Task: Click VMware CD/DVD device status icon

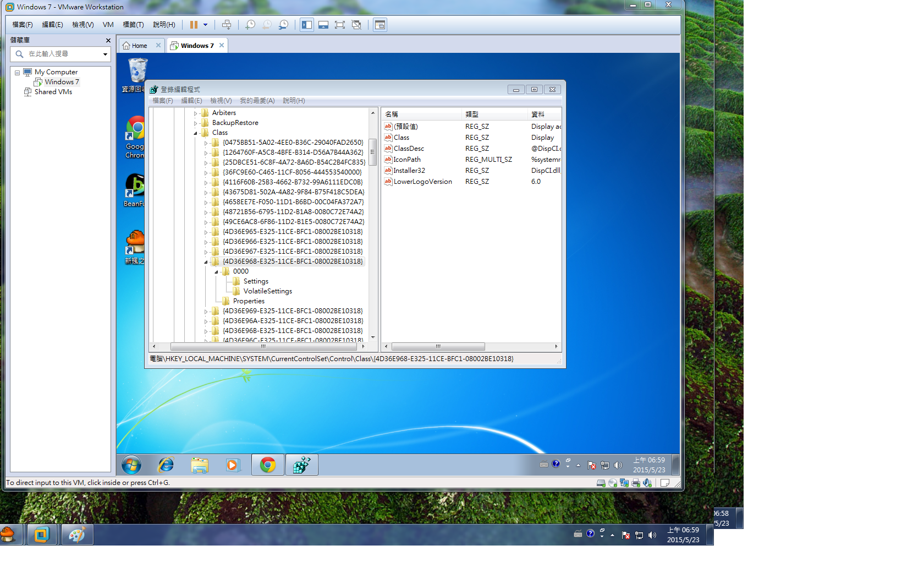Action: pos(613,483)
